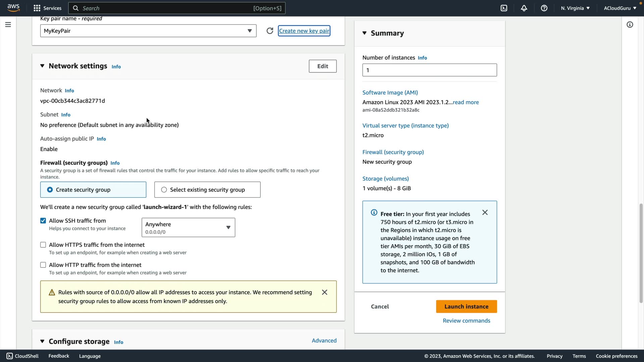The height and width of the screenshot is (362, 644).
Task: Uncheck Allow SSH traffic from checkbox
Action: coord(43,221)
